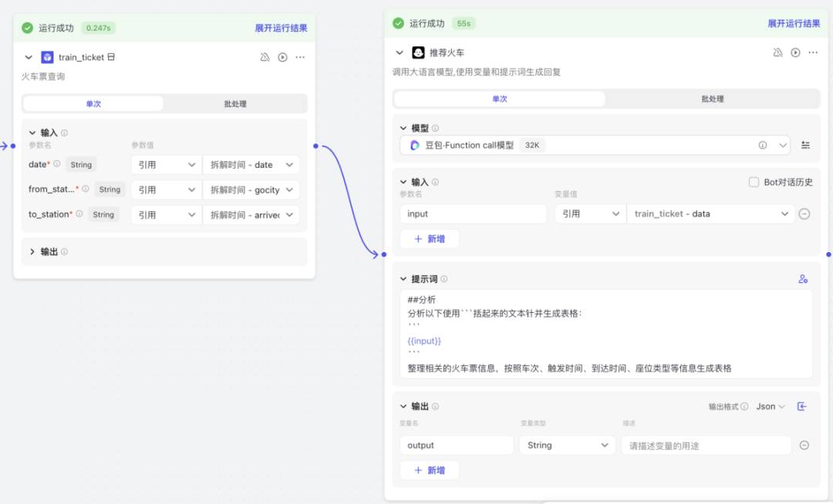This screenshot has height=504, width=833.
Task: Click the alert-off icon on the train_ticket node
Action: (265, 57)
